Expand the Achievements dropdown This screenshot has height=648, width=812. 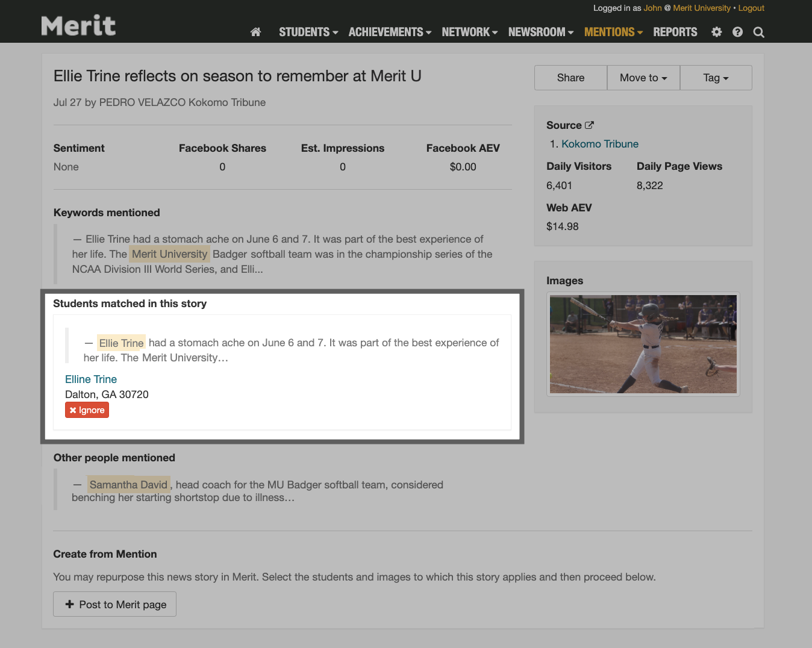390,32
